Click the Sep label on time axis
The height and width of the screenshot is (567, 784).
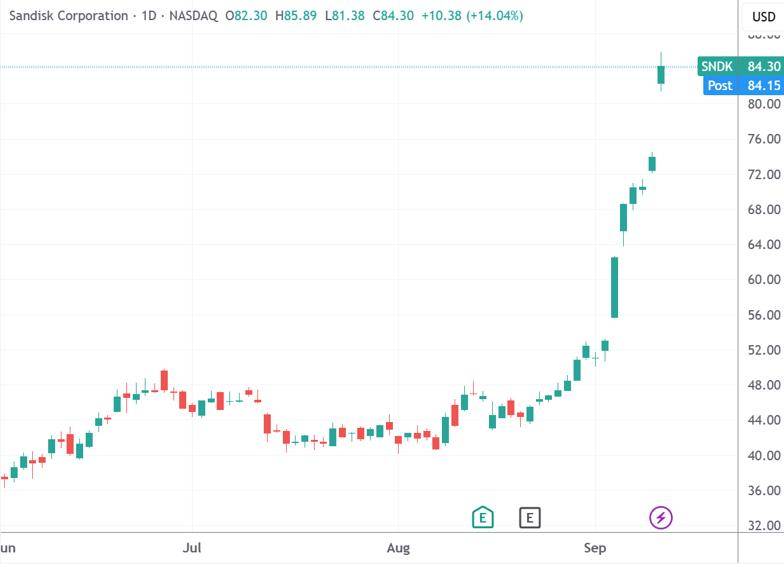click(594, 548)
